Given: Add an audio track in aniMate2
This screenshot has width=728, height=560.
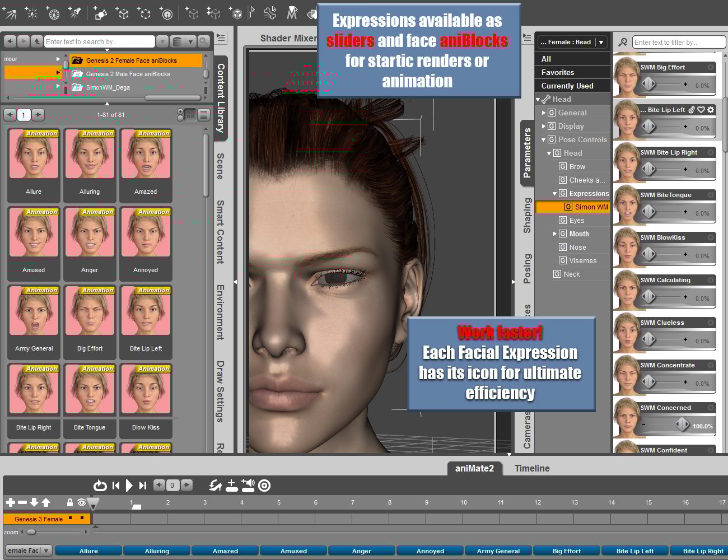Looking at the screenshot, I should (x=248, y=485).
